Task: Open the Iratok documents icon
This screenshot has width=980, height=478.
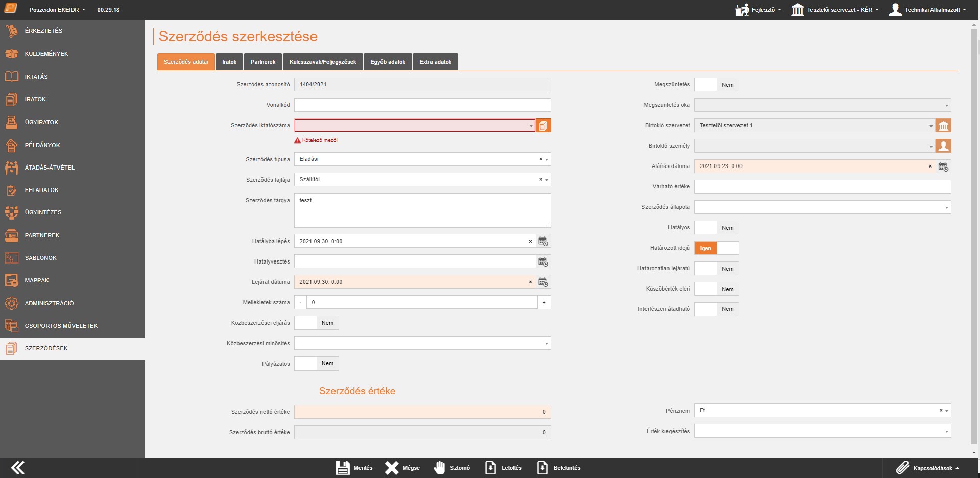Action: point(11,99)
